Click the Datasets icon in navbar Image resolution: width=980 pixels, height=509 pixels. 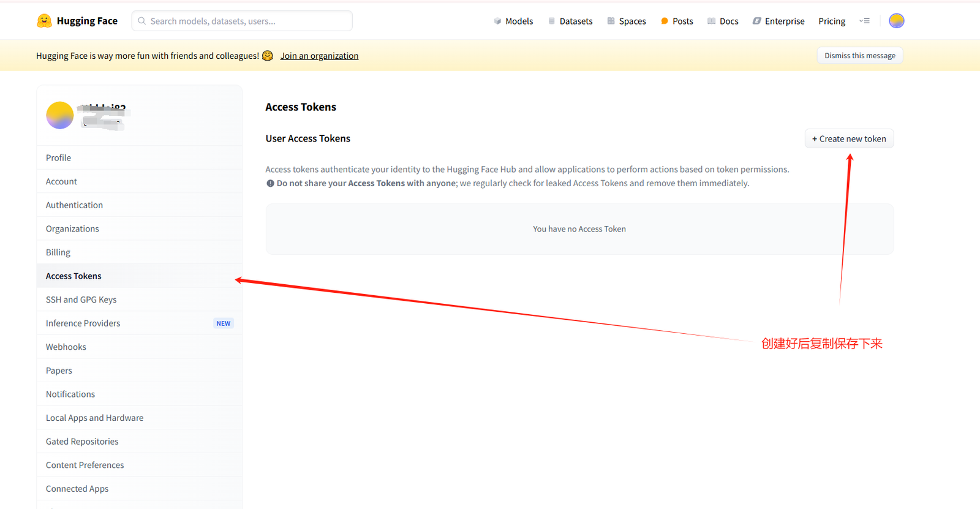click(552, 21)
